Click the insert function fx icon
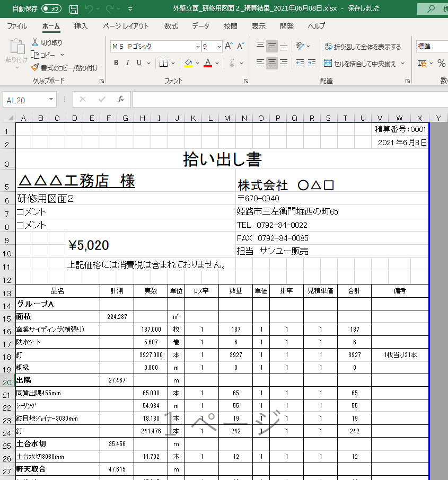448x480 pixels. [121, 99]
